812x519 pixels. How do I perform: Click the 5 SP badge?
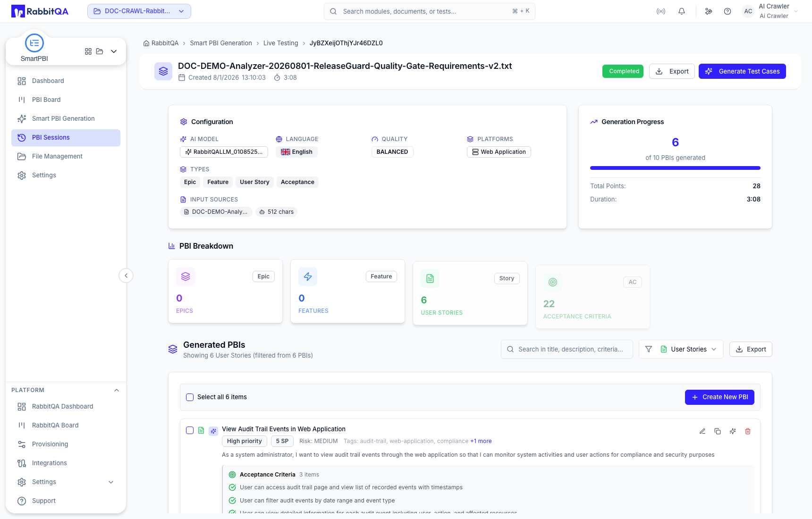282,441
